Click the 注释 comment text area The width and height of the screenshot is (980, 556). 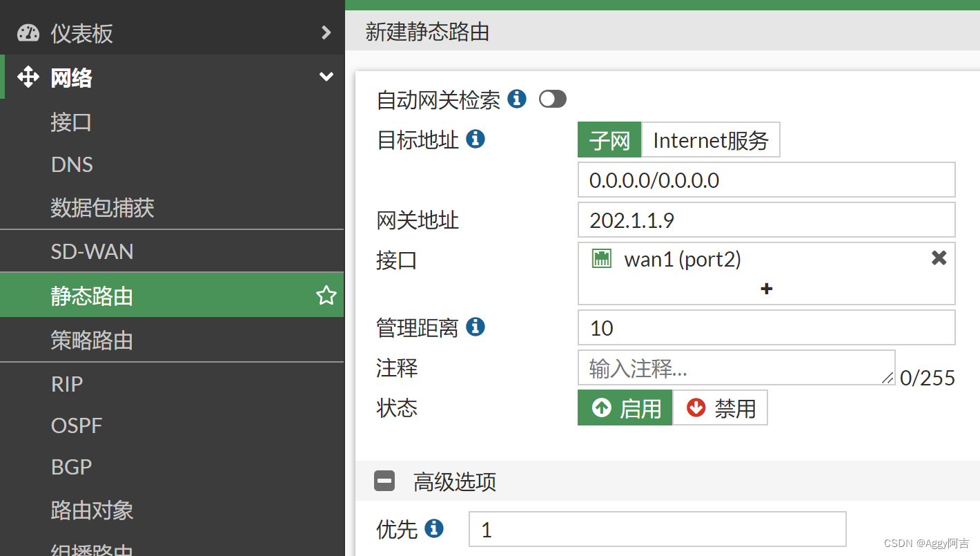736,367
